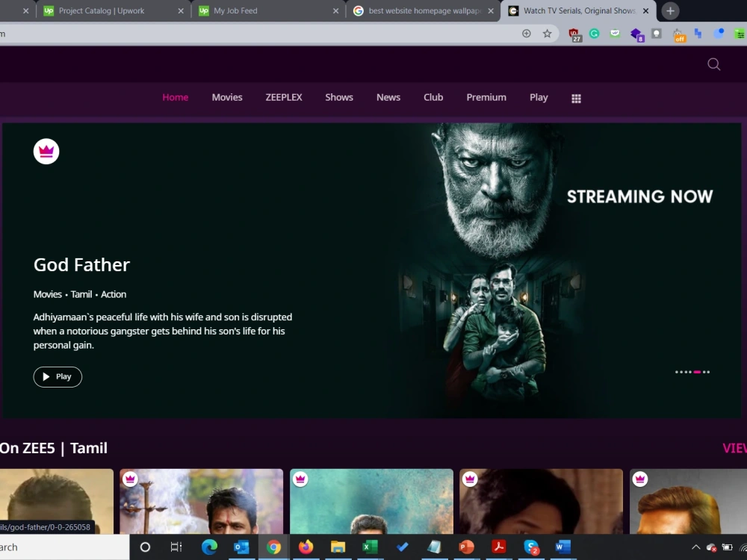Click the OneDrive cloud tray icon with error

pos(711,547)
